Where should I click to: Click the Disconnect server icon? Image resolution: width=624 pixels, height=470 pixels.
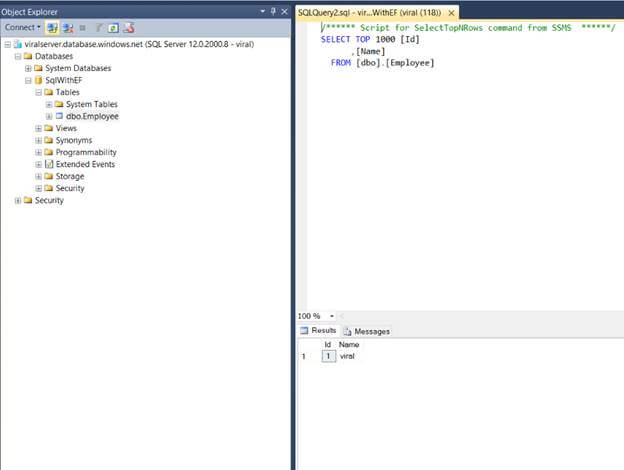tap(68, 27)
